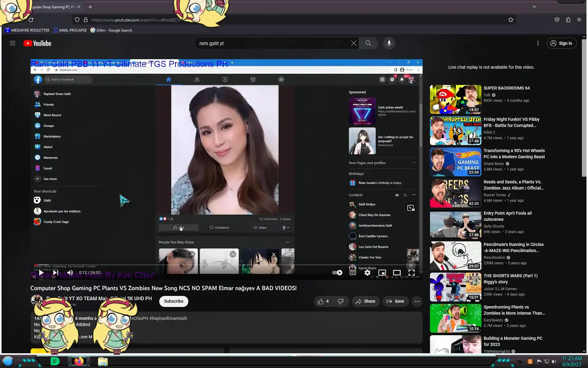The width and height of the screenshot is (588, 368).
Task: Dislike the video with thumbs-down
Action: click(341, 301)
